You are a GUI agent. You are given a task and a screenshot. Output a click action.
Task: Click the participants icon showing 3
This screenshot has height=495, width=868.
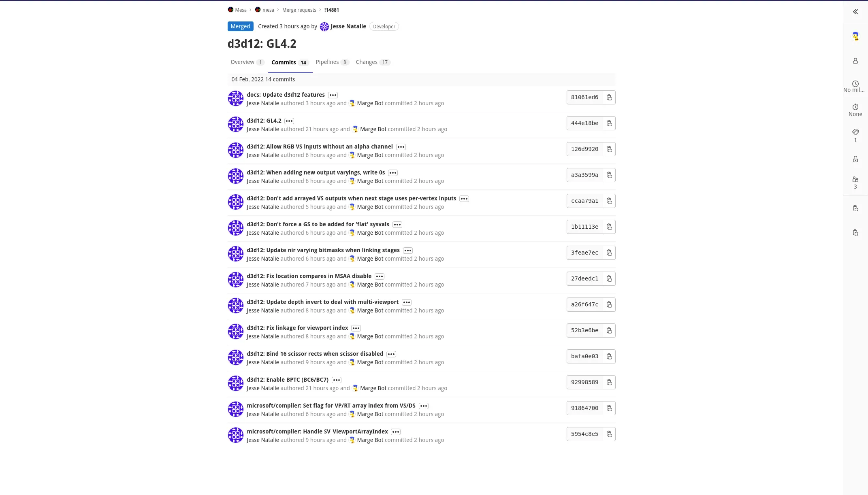[855, 179]
